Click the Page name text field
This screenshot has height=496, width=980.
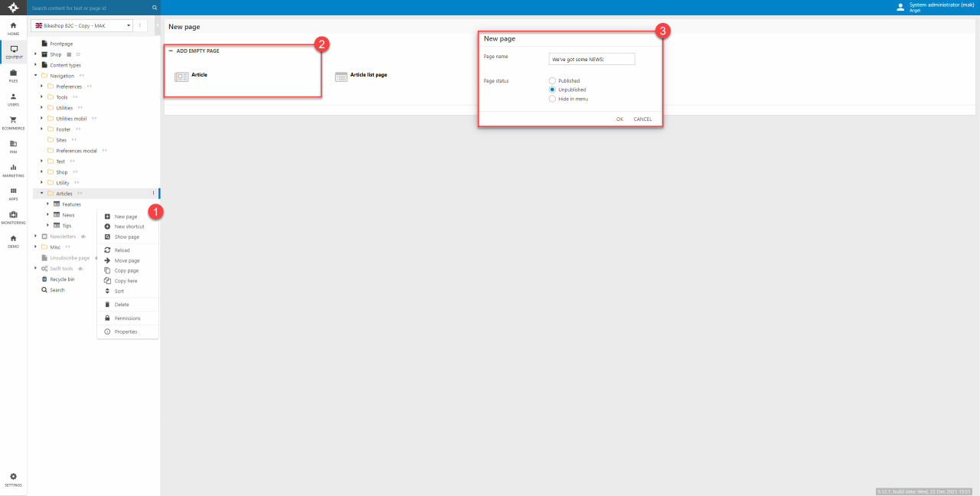coord(592,59)
